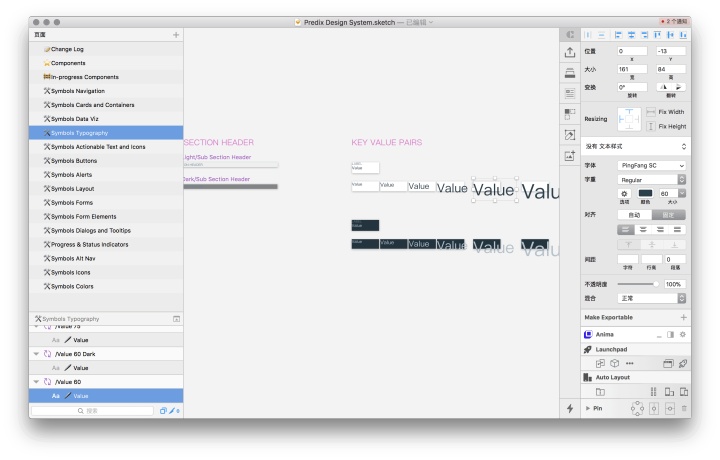Toggle Fix Height resizing option
The image size is (720, 460).
point(651,126)
